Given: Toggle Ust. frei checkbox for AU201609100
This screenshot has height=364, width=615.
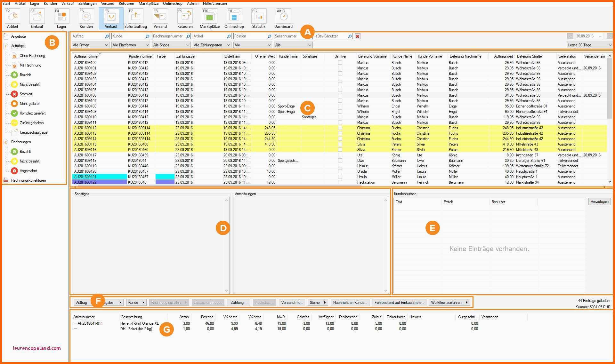Looking at the screenshot, I should click(340, 63).
